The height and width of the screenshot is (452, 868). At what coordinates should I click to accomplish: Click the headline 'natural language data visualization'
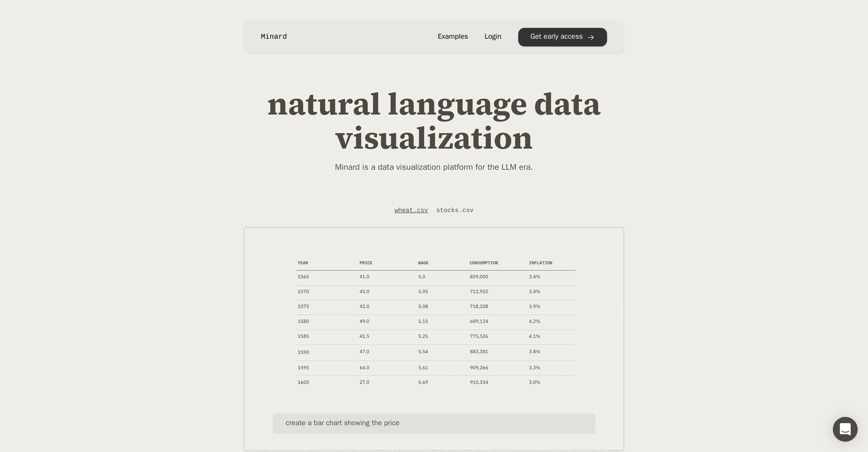click(434, 121)
